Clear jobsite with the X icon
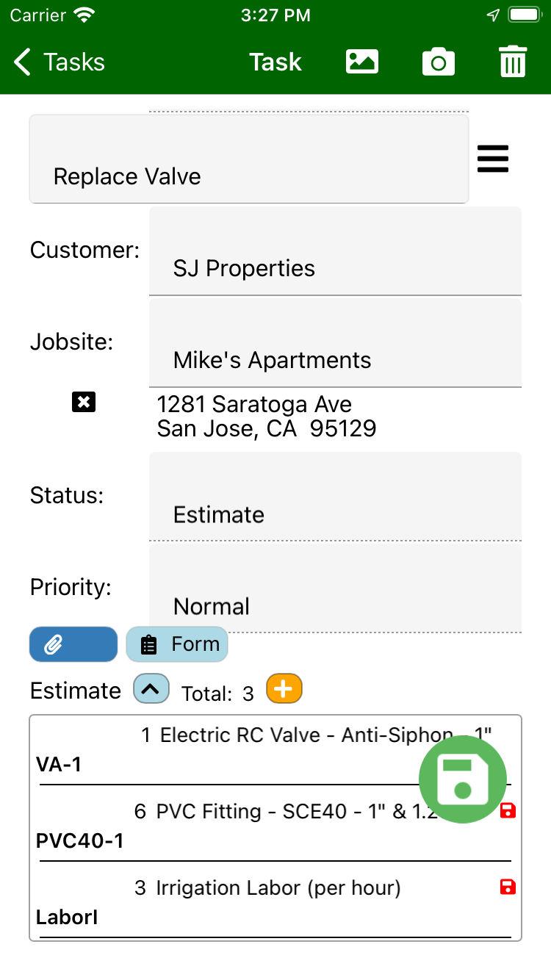Image resolution: width=551 pixels, height=980 pixels. 84,402
